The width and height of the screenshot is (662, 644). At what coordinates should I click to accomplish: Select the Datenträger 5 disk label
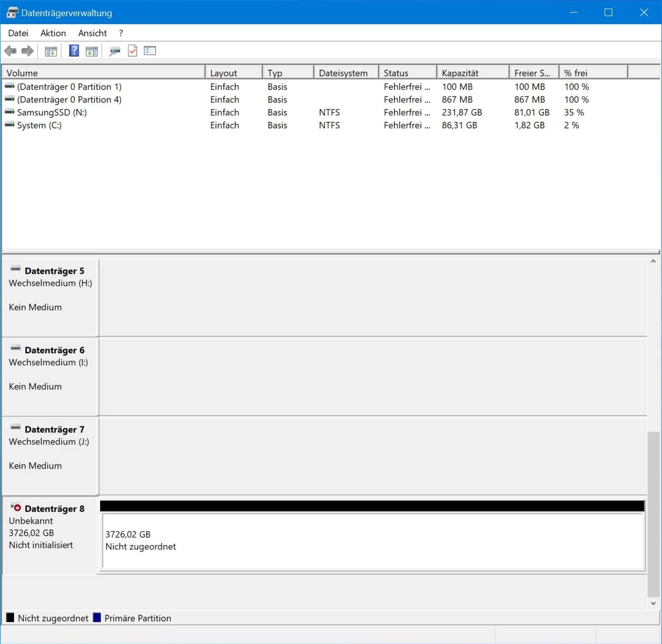tap(54, 271)
